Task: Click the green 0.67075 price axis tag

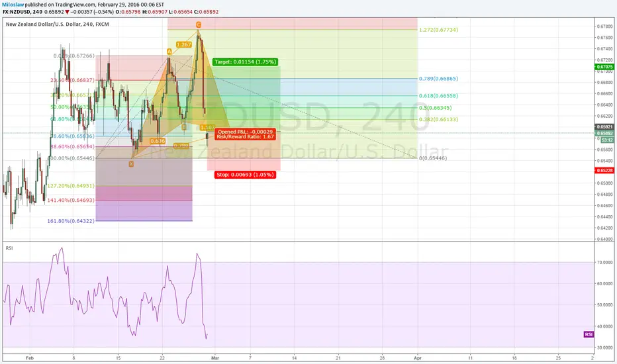Action: pyautogui.click(x=605, y=67)
